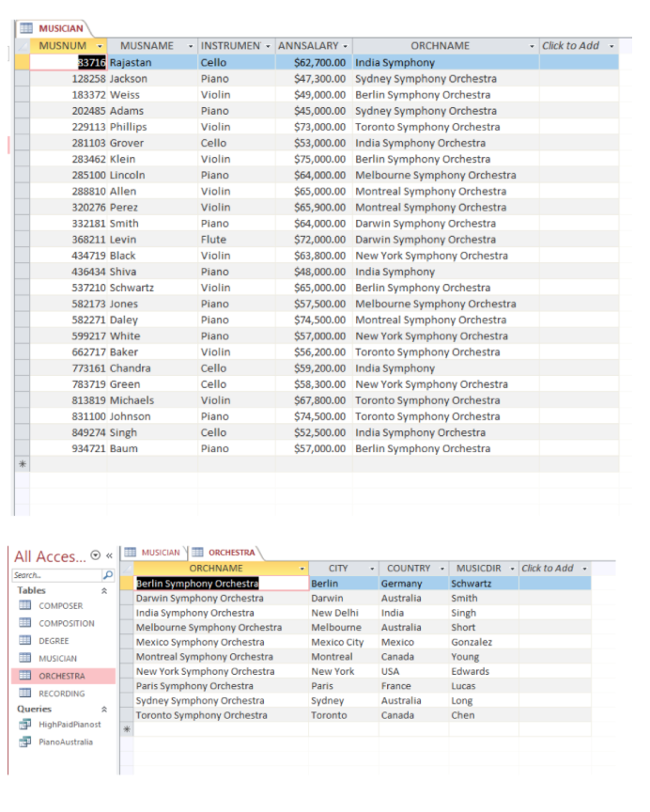Select the Grover name cell
Image resolution: width=650 pixels, height=812 pixels.
pyautogui.click(x=152, y=143)
